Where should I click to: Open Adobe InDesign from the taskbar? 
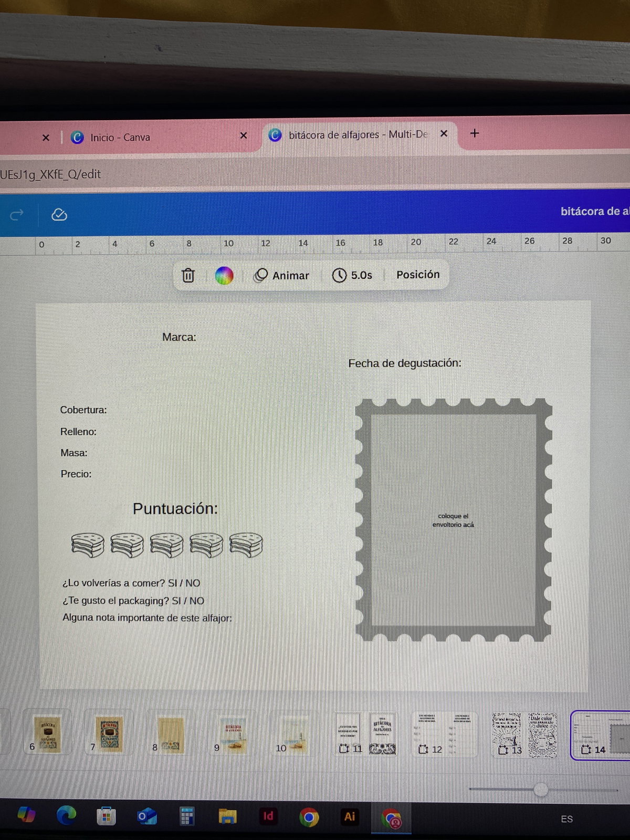pos(268,816)
